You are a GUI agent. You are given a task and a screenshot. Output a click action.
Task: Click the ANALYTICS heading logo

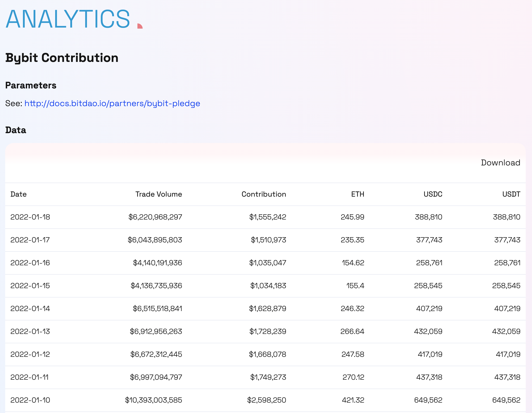pos(68,19)
